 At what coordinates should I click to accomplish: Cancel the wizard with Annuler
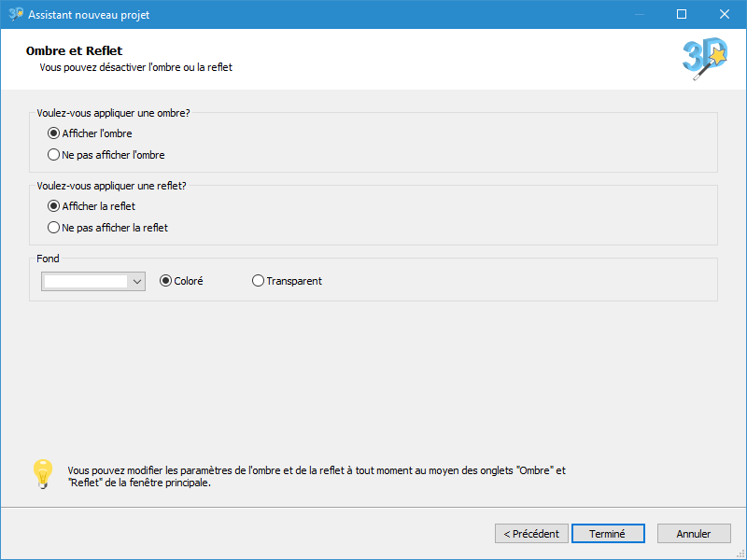694,534
